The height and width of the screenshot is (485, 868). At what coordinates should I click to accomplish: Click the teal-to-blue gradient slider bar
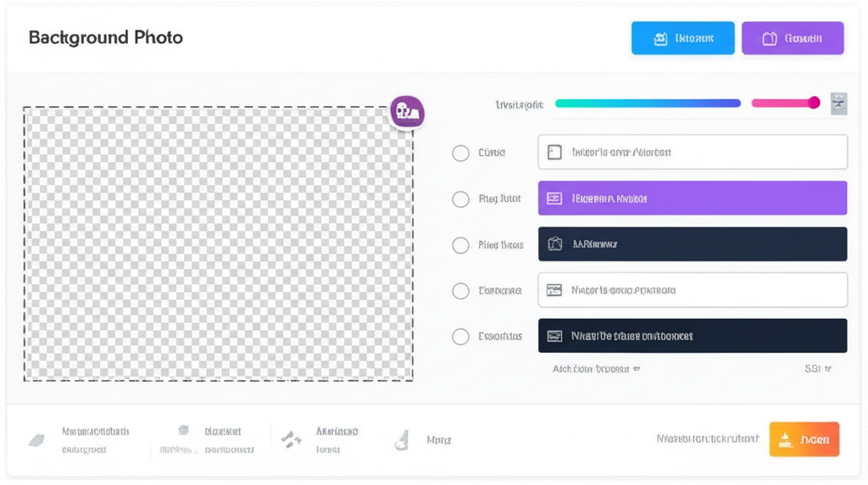tap(647, 103)
